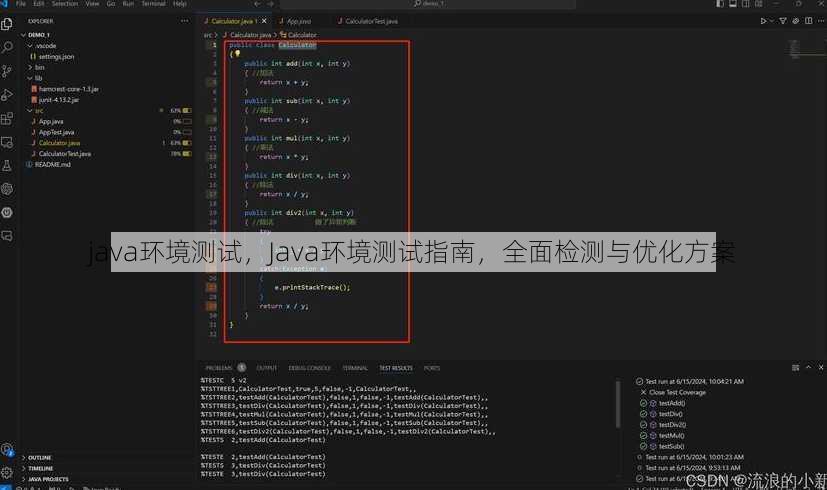Select the testAdd() test result

(671, 403)
